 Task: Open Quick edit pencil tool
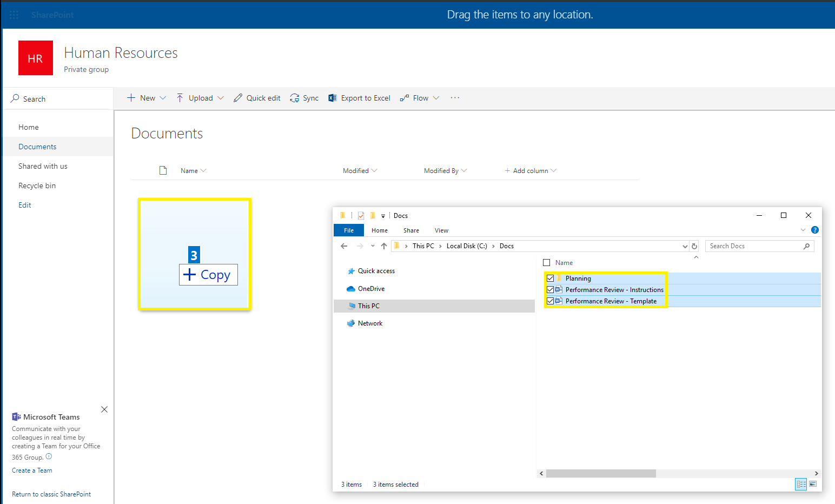[238, 98]
